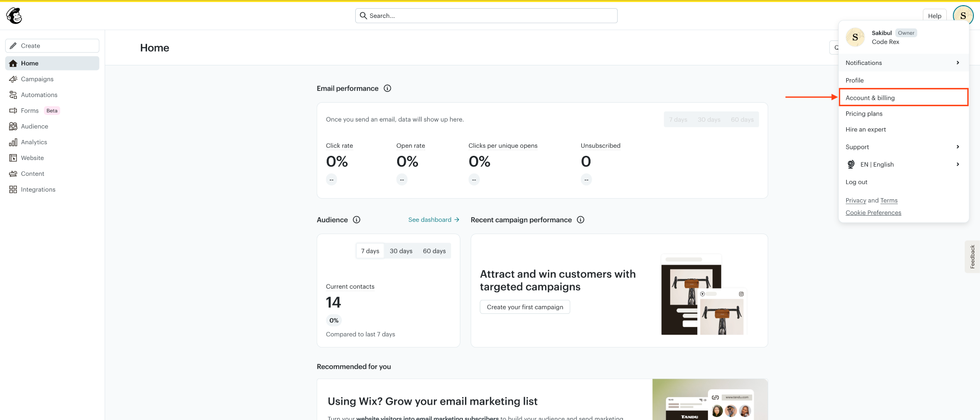Click the Audience people icon
The width and height of the screenshot is (980, 420).
click(x=13, y=126)
